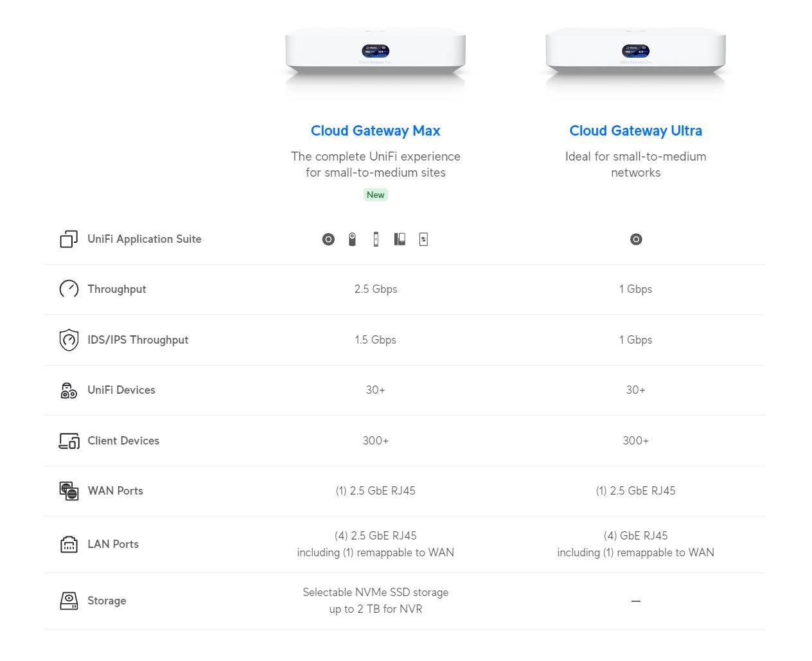Click the Gateway Max 2.5 Gbps throughput value
This screenshot has height=661, width=812.
(x=376, y=289)
